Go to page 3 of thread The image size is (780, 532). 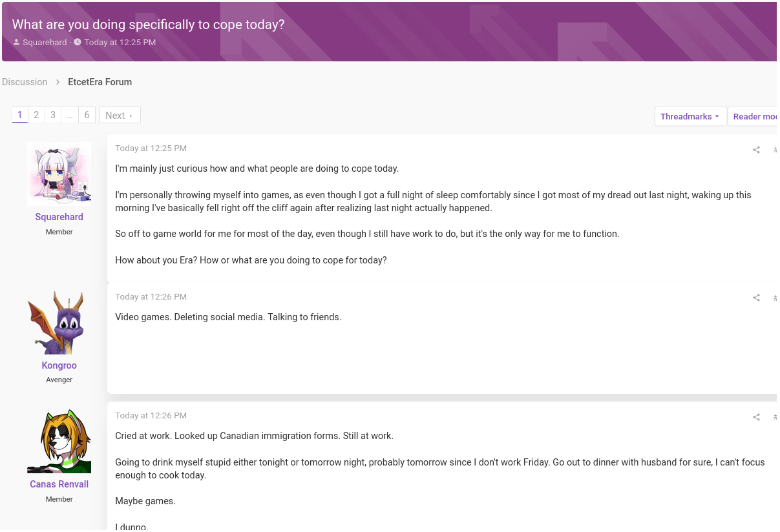point(53,115)
